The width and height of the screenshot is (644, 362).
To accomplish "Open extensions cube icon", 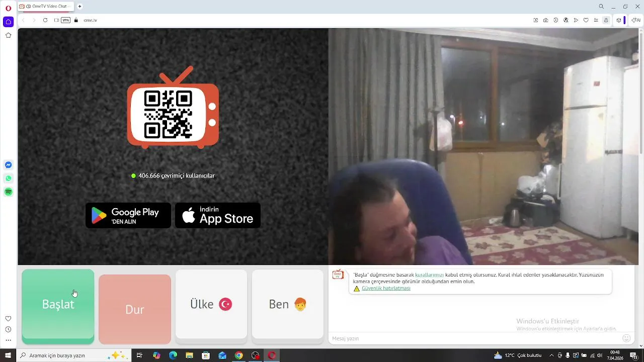I will 619,20.
